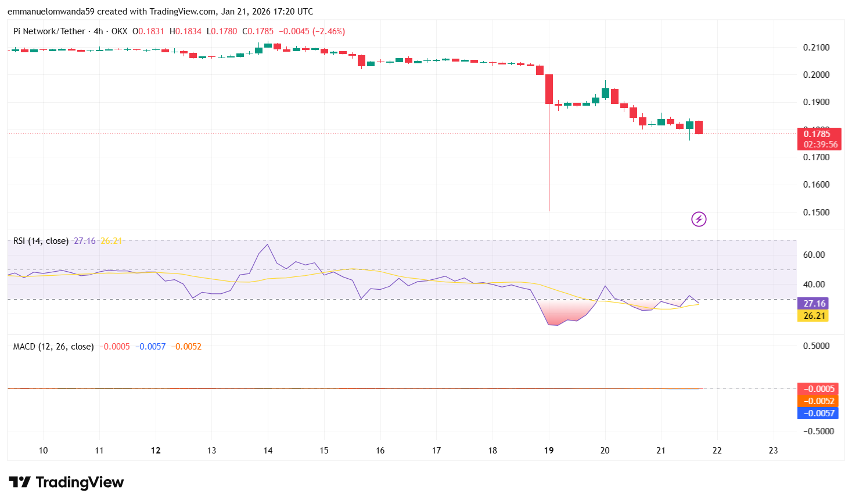Click date 12 on the time axis
852x504 pixels.
pos(156,451)
